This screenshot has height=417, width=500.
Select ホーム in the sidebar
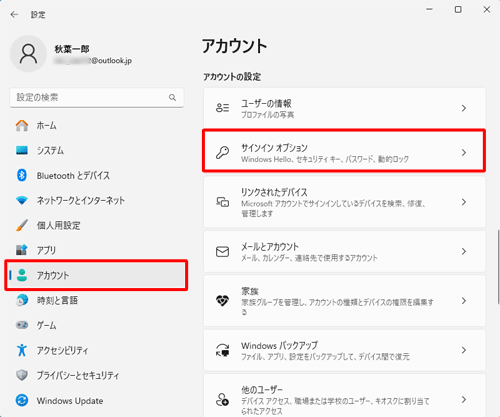(97, 126)
